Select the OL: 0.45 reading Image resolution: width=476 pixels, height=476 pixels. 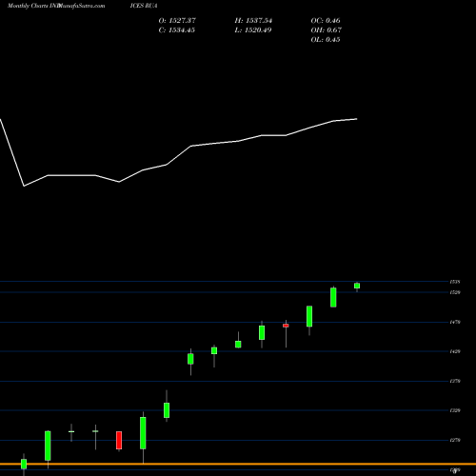click(x=326, y=40)
